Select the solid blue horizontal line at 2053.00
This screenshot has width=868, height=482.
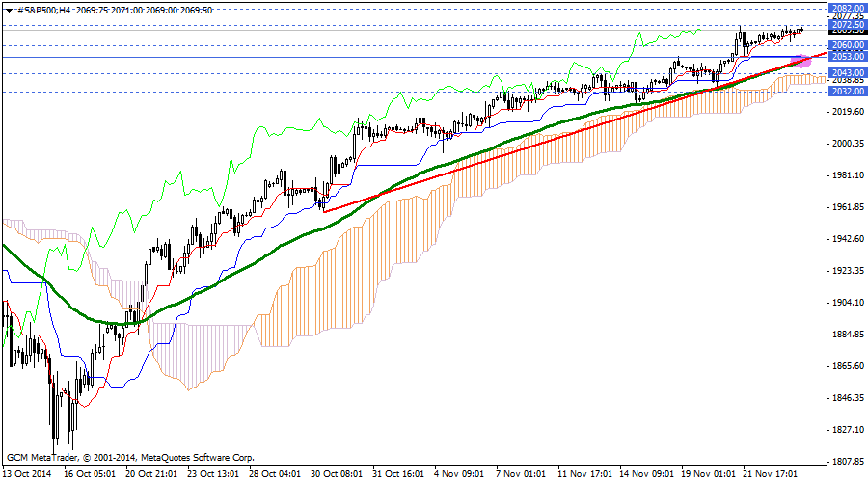[415, 57]
